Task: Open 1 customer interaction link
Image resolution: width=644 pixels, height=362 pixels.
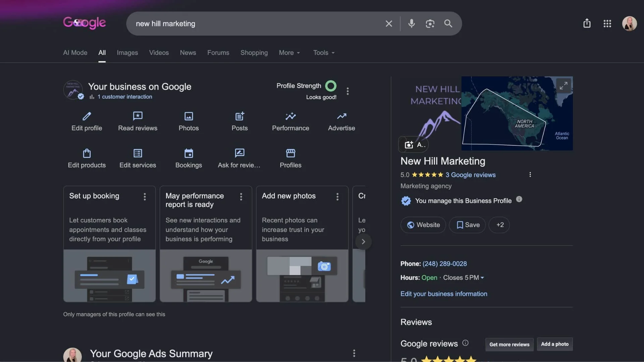Action: (124, 97)
